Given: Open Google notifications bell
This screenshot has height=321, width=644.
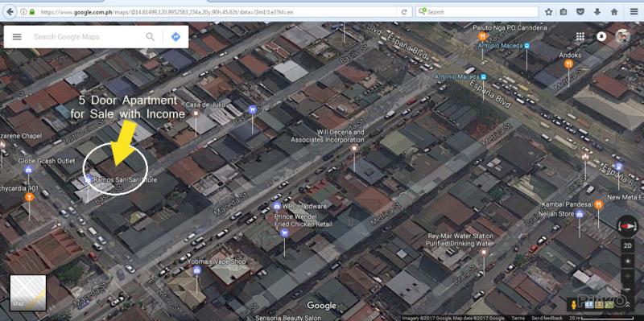Looking at the screenshot, I should pyautogui.click(x=601, y=37).
